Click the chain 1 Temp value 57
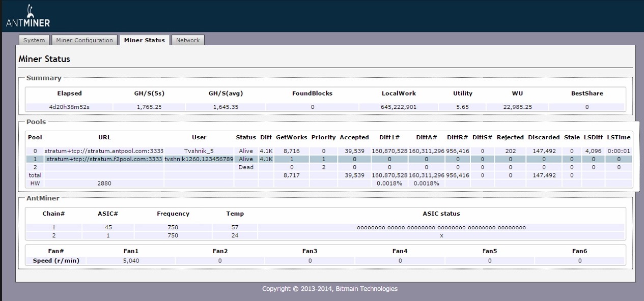This screenshot has width=644, height=301. [235, 228]
